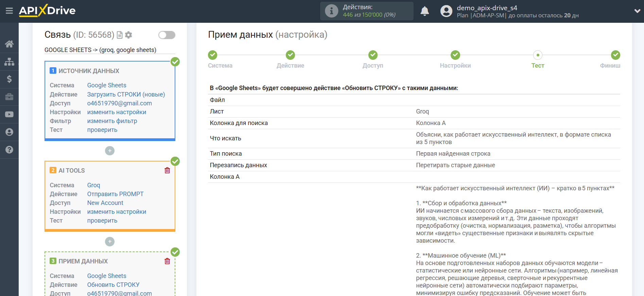Open the connections sitemap icon in sidebar

point(9,62)
